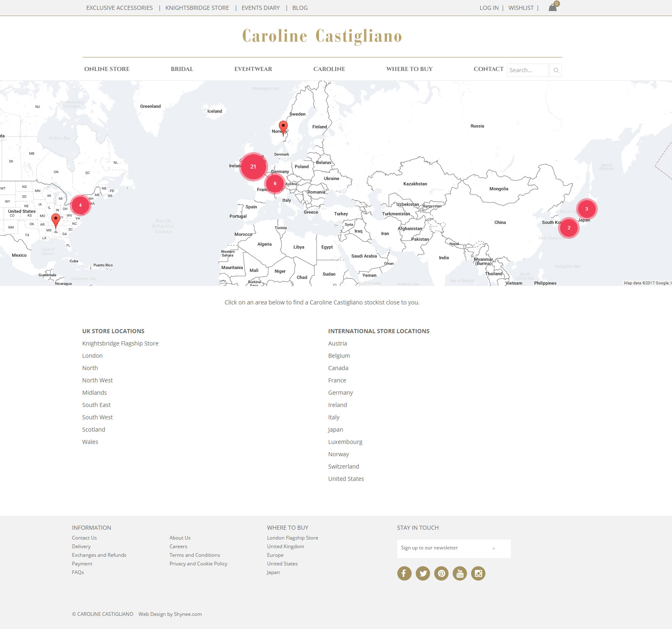Select Switzerland international location

pyautogui.click(x=344, y=467)
